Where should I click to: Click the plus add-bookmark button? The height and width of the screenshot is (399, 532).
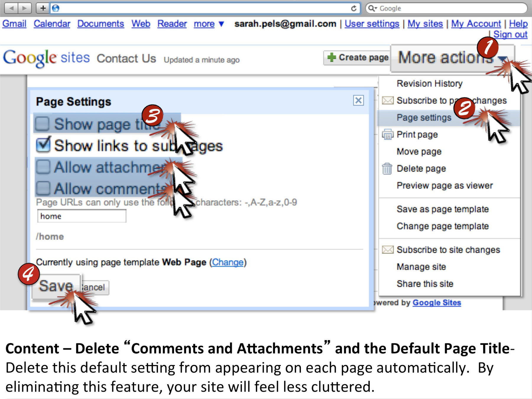[x=43, y=8]
